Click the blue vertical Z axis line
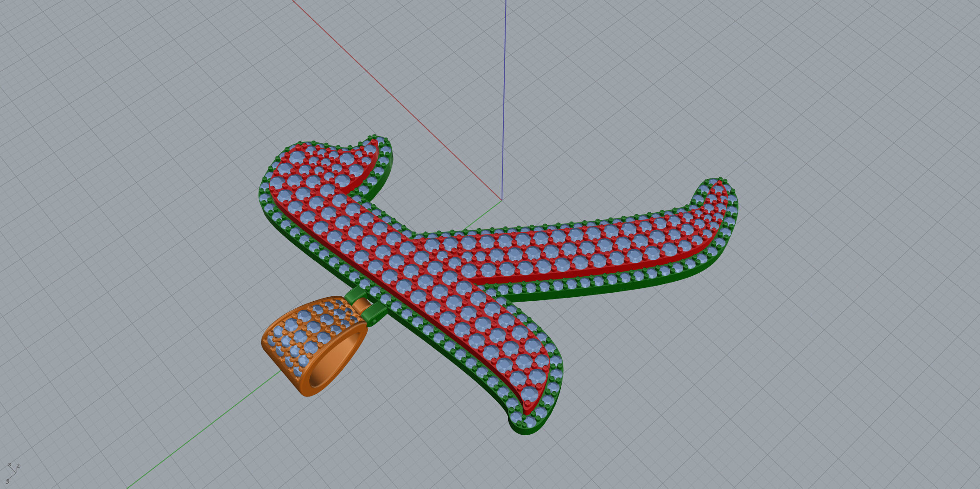Image resolution: width=980 pixels, height=489 pixels. click(x=504, y=100)
